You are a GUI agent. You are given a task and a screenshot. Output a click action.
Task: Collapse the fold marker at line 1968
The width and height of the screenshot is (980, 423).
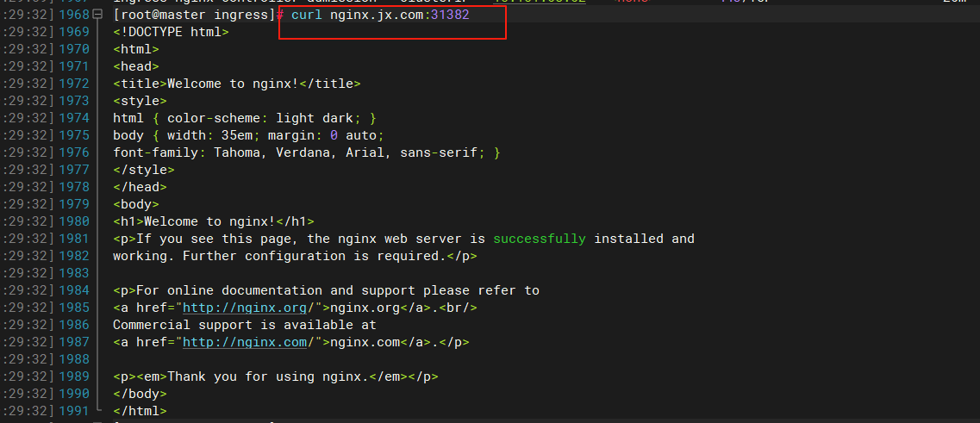coord(97,15)
